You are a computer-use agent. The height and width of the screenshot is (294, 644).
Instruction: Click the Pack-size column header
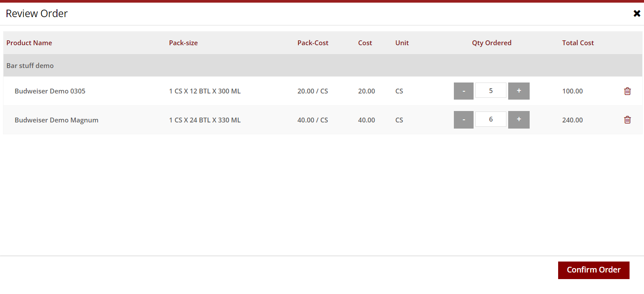coord(183,43)
